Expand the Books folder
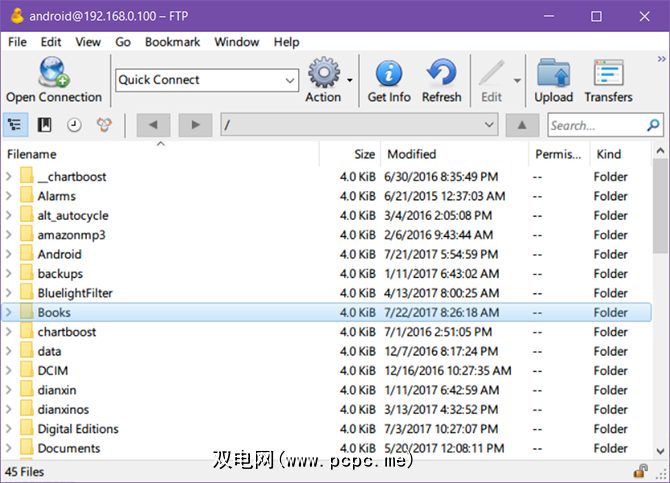The width and height of the screenshot is (670, 483). tap(10, 312)
